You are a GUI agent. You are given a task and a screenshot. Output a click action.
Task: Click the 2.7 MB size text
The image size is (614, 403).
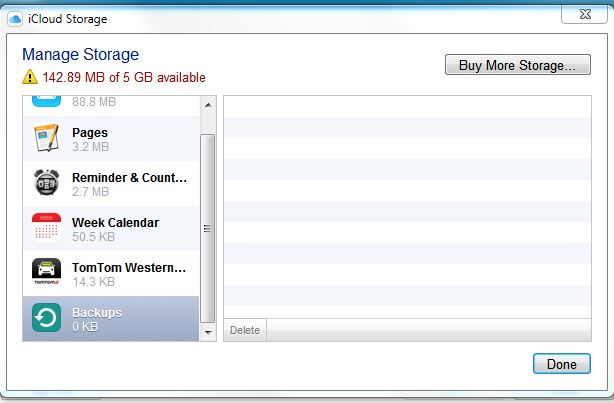[x=90, y=192]
